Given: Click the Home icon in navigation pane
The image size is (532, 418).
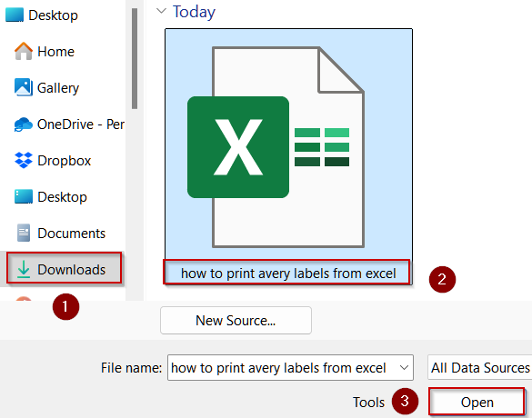Looking at the screenshot, I should (24, 51).
